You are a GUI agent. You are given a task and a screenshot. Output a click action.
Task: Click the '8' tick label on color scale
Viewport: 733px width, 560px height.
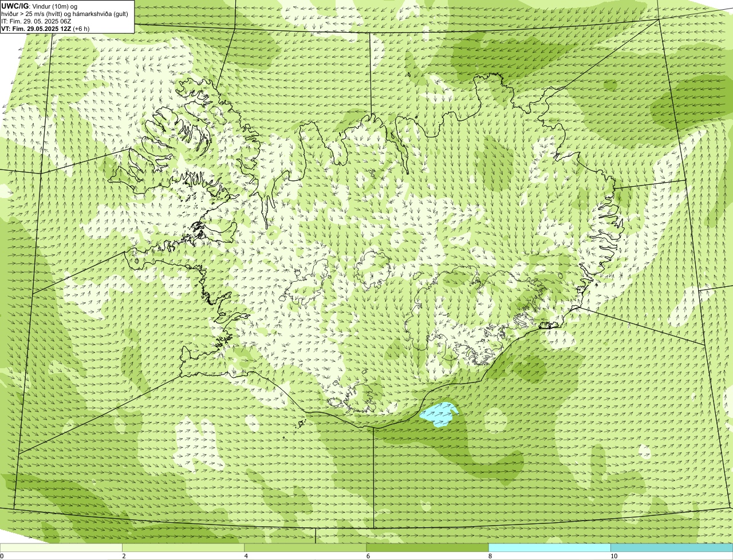tap(490, 556)
